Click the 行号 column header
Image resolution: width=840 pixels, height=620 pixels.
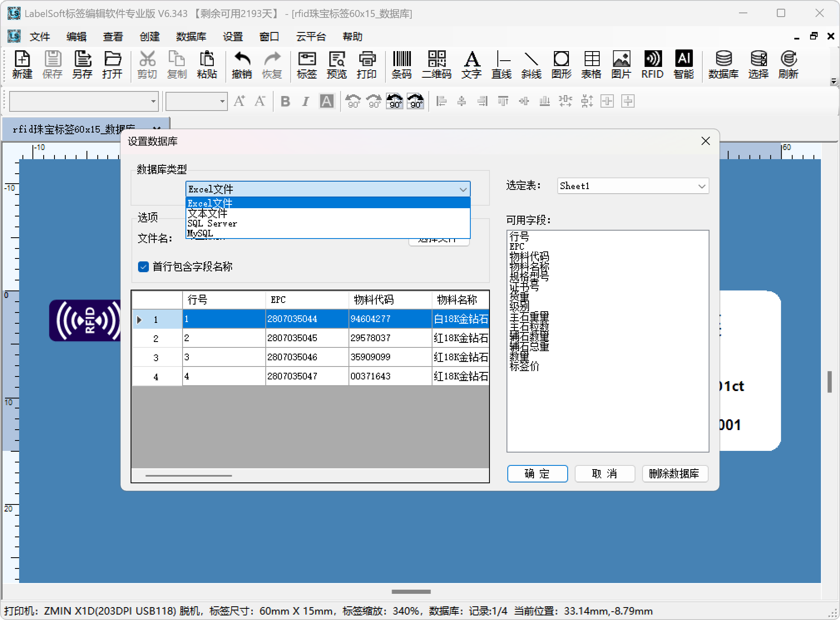[x=224, y=300]
